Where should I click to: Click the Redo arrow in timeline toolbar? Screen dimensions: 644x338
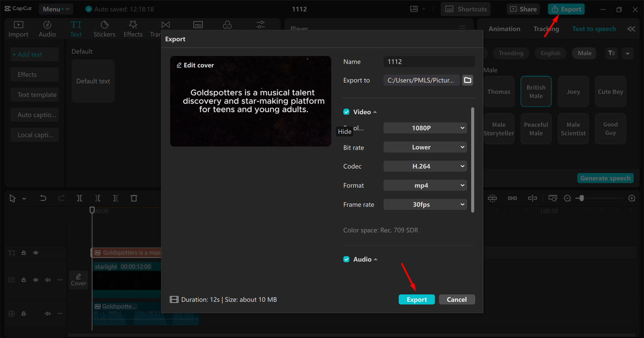61,198
